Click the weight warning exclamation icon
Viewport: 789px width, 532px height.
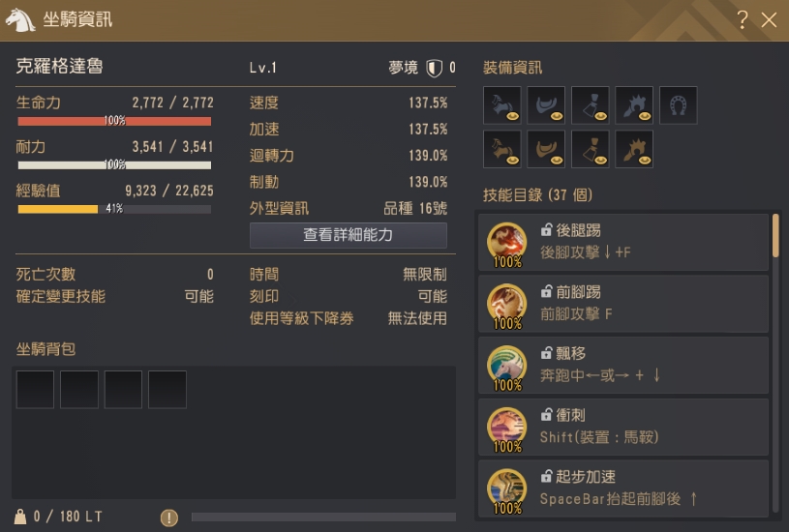tap(169, 517)
